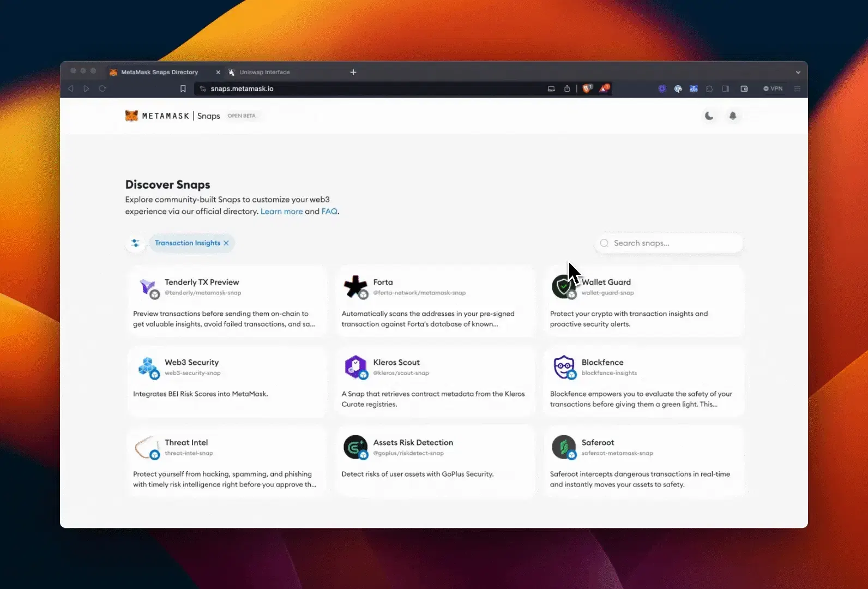Click the Discover Snaps heading
Viewport: 868px width, 589px height.
coord(167,184)
